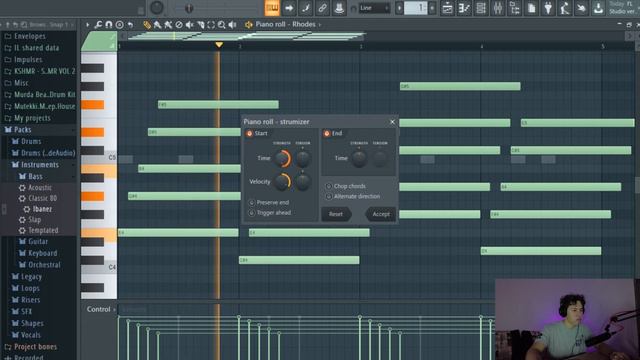The image size is (640, 360).
Task: Open the piano roll wrench tools icon
Action: click(x=98, y=25)
